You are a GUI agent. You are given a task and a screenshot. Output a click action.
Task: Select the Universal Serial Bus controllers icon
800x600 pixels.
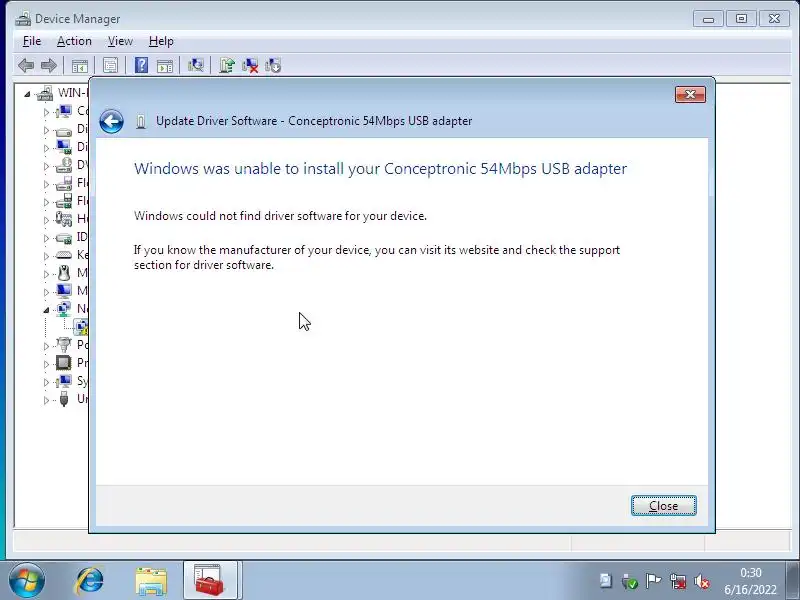click(64, 398)
